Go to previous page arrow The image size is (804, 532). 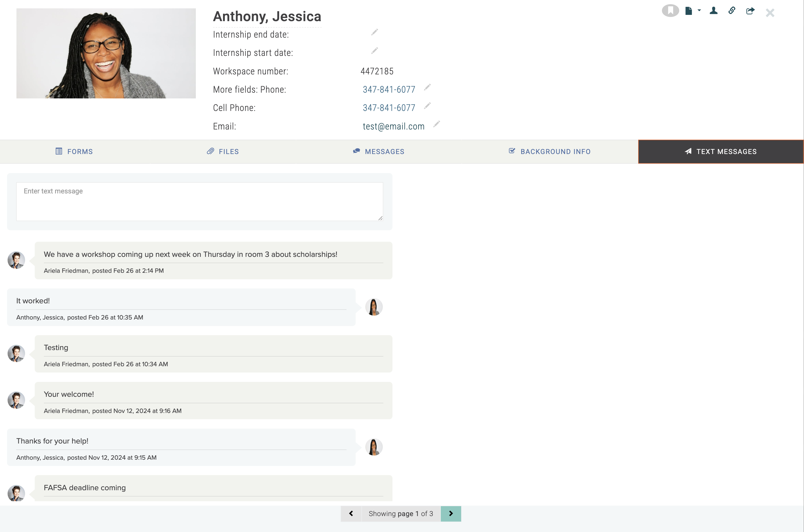pyautogui.click(x=351, y=514)
